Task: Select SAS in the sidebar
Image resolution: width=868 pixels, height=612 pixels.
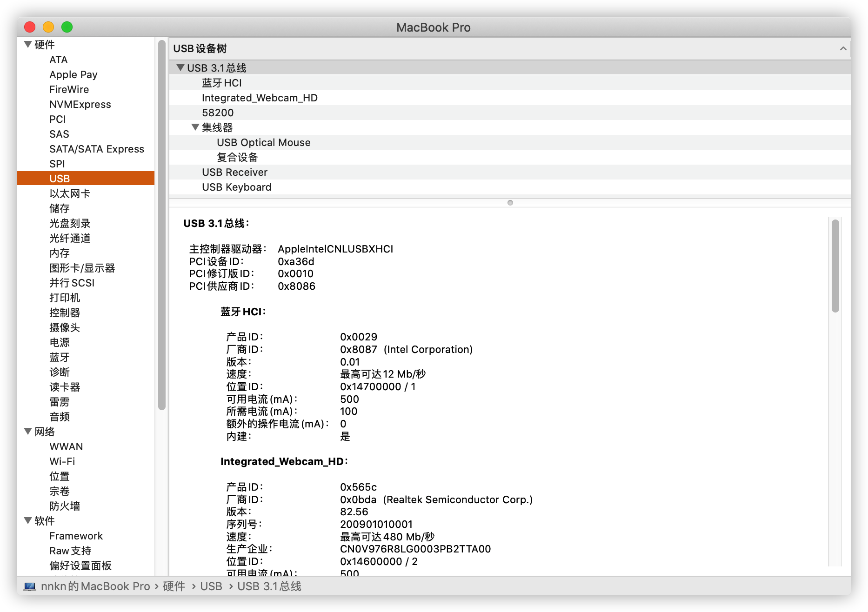Action: 59,134
